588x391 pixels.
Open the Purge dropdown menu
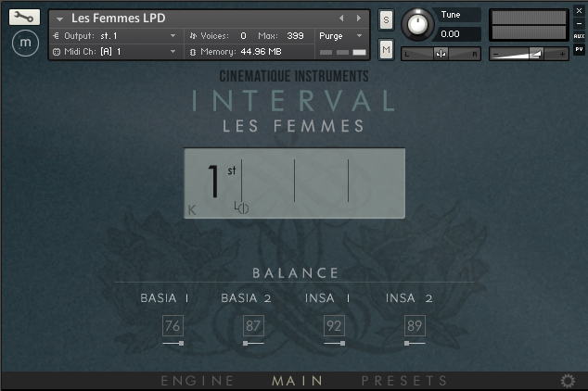tap(340, 35)
